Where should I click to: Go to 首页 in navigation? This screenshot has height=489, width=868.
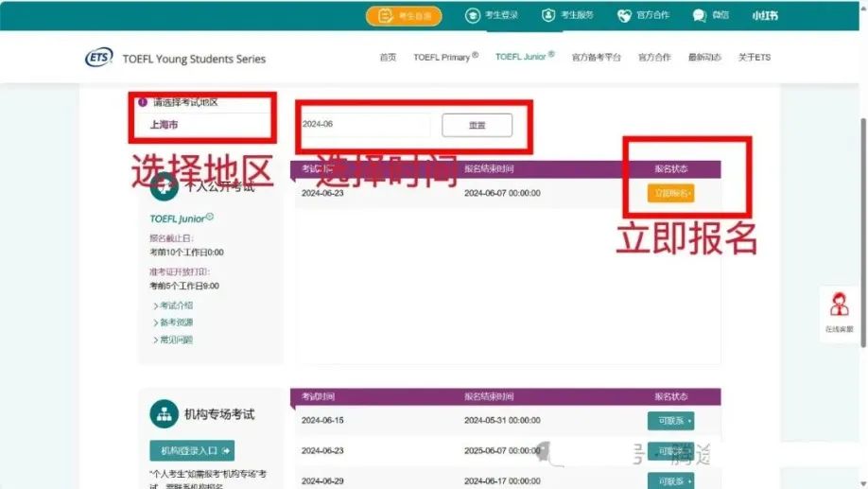pos(388,57)
